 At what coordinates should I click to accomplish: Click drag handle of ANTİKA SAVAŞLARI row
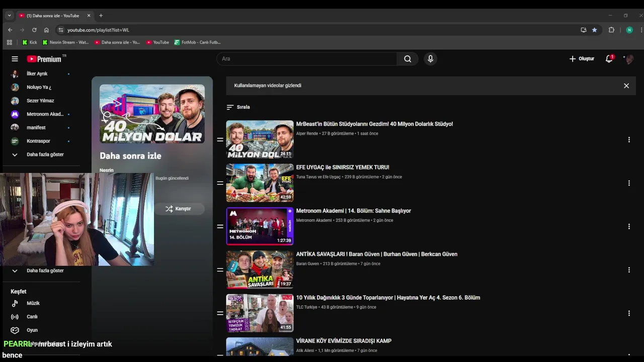220,270
